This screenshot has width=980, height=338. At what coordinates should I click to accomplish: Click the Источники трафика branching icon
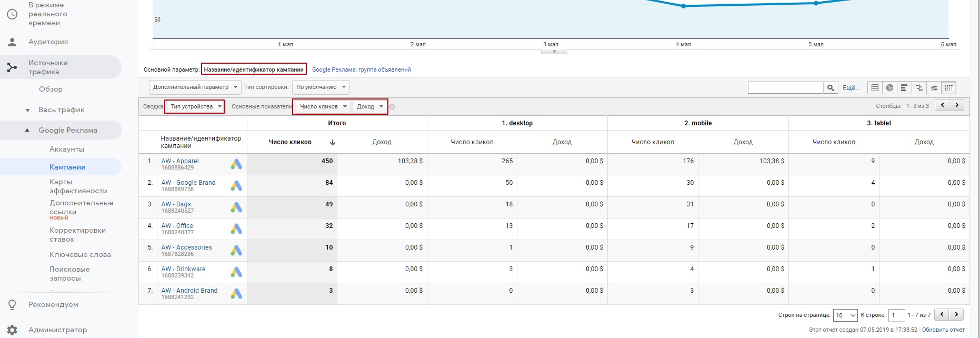point(12,67)
